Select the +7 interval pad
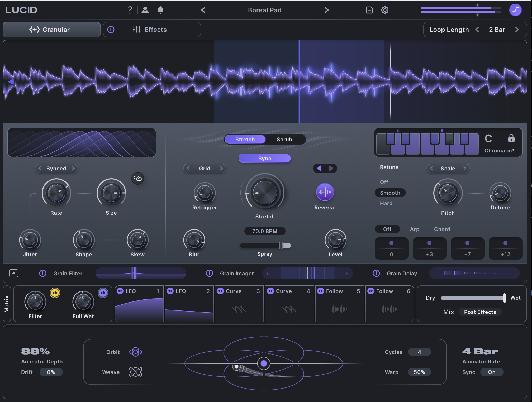This screenshot has width=532, height=402. [x=467, y=248]
